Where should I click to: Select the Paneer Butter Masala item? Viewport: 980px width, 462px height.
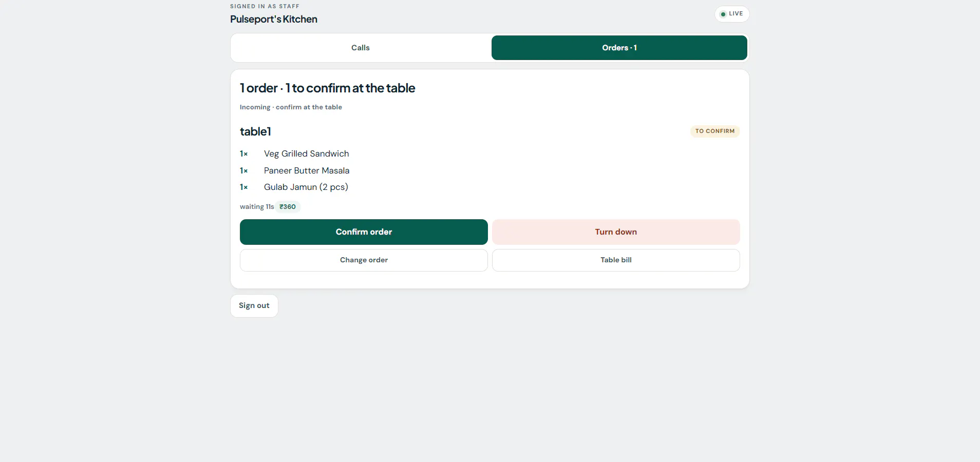pos(307,170)
